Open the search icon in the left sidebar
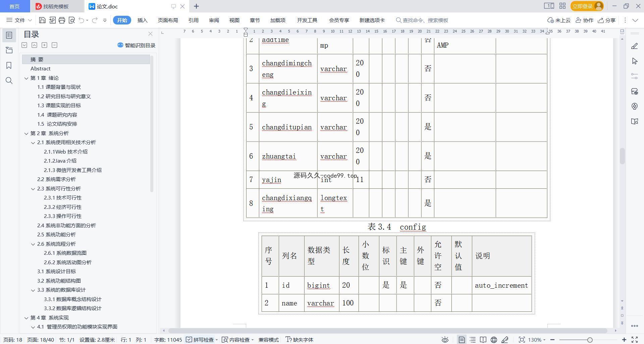 (9, 80)
